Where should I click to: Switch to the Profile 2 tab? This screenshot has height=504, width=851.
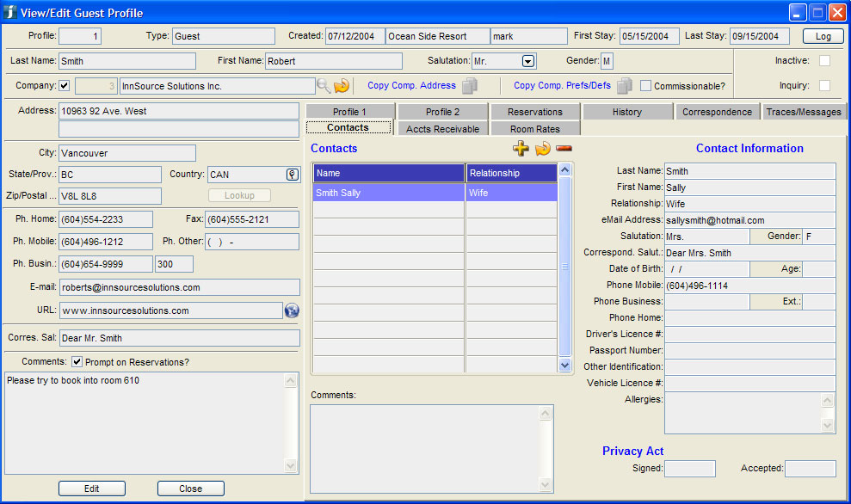tap(442, 112)
